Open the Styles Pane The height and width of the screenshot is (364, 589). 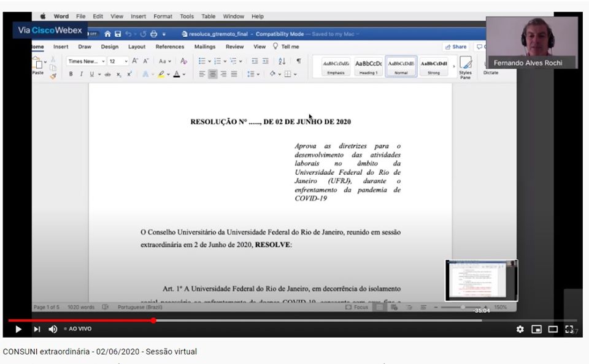tap(466, 66)
